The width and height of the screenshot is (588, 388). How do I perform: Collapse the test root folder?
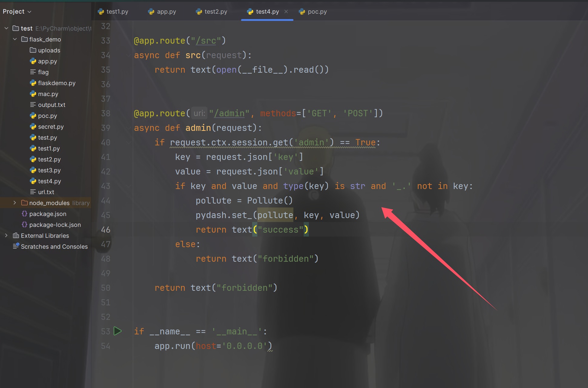tap(6, 28)
